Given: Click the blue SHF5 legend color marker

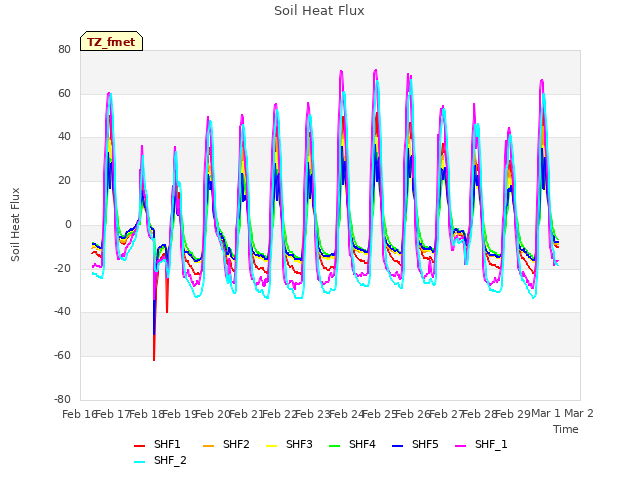Looking at the screenshot, I should point(398,446).
